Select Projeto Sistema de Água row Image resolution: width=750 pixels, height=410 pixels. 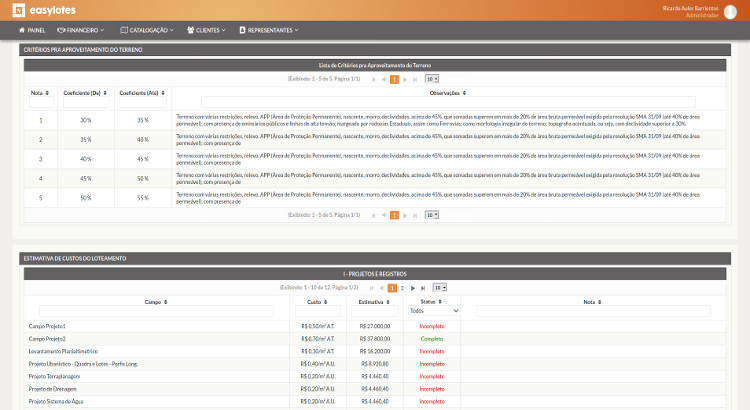(x=375, y=401)
